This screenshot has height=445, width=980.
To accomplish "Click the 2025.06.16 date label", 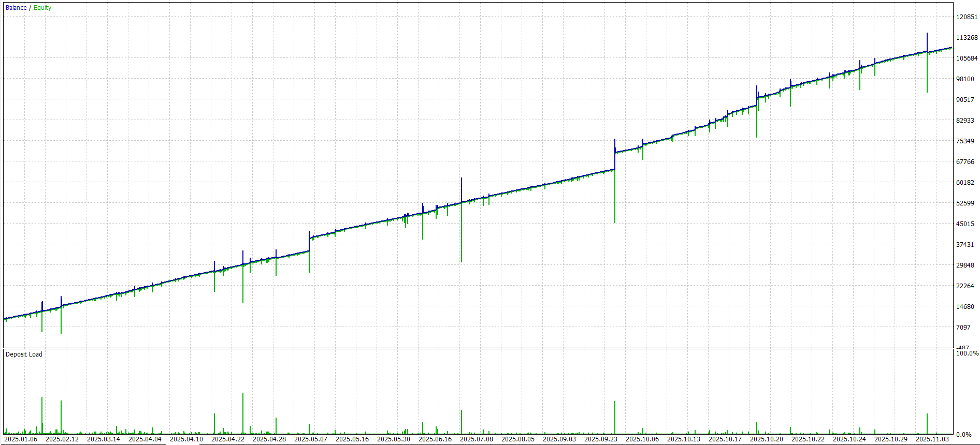I will click(435, 439).
